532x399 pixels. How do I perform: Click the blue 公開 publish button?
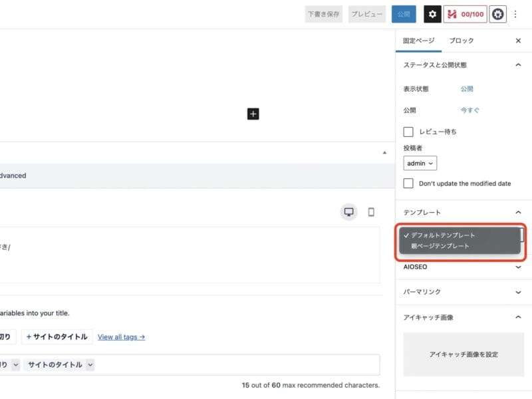click(404, 14)
